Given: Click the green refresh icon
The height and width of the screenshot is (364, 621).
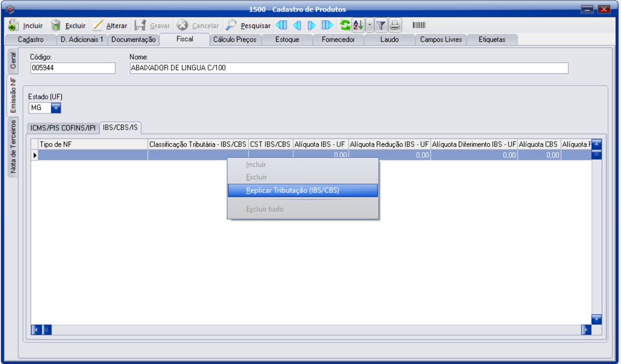Looking at the screenshot, I should pyautogui.click(x=345, y=26).
